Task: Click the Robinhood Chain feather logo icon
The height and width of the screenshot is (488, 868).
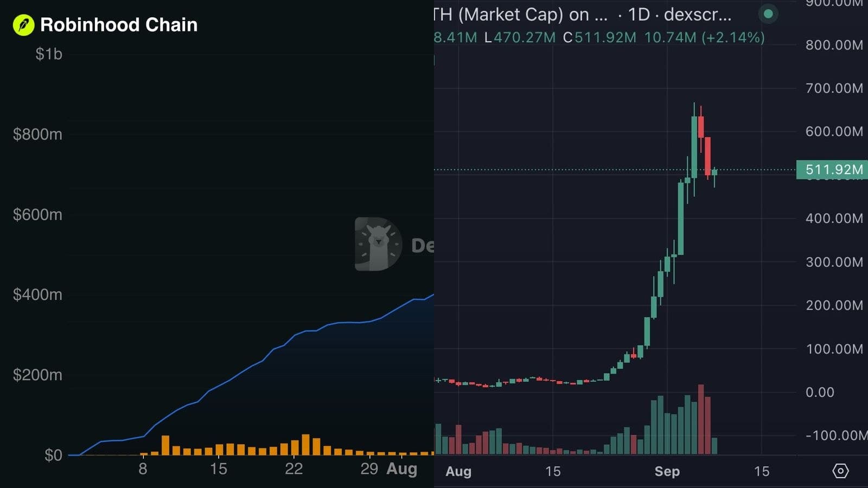Action: pyautogui.click(x=23, y=25)
